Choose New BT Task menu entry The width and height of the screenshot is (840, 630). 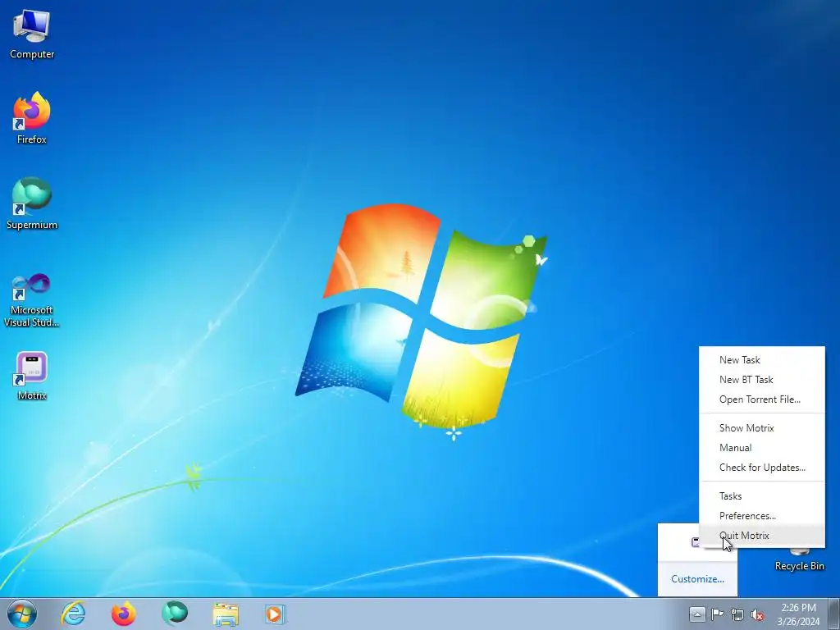point(762,380)
